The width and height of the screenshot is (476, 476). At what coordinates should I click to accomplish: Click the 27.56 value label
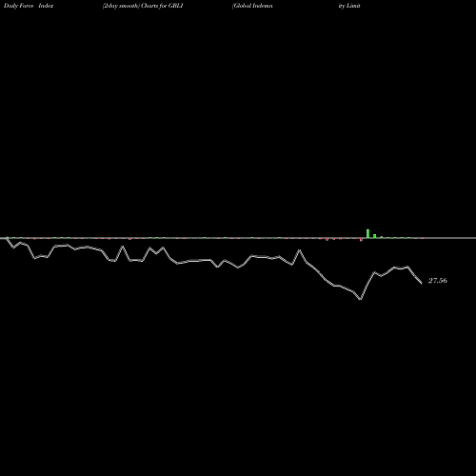click(x=438, y=281)
